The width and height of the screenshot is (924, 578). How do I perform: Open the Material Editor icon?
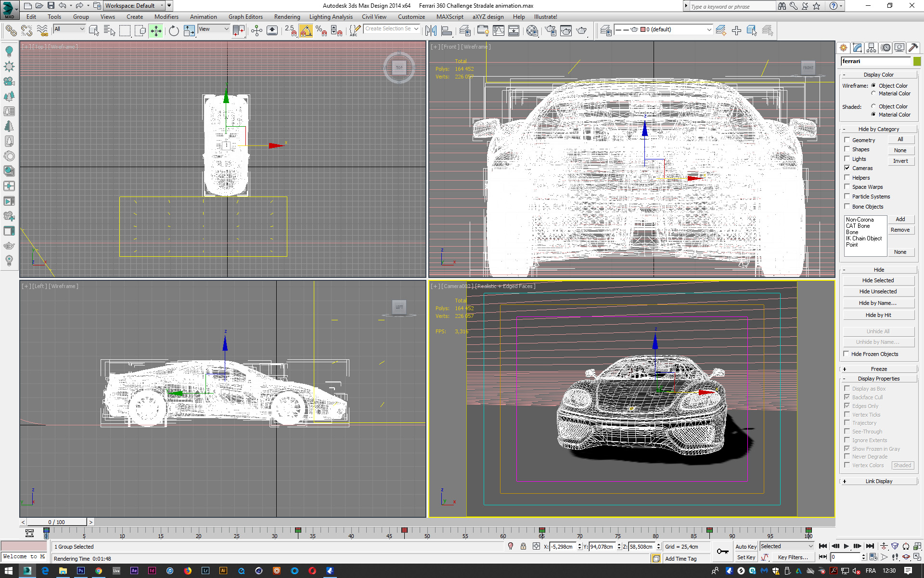[532, 31]
